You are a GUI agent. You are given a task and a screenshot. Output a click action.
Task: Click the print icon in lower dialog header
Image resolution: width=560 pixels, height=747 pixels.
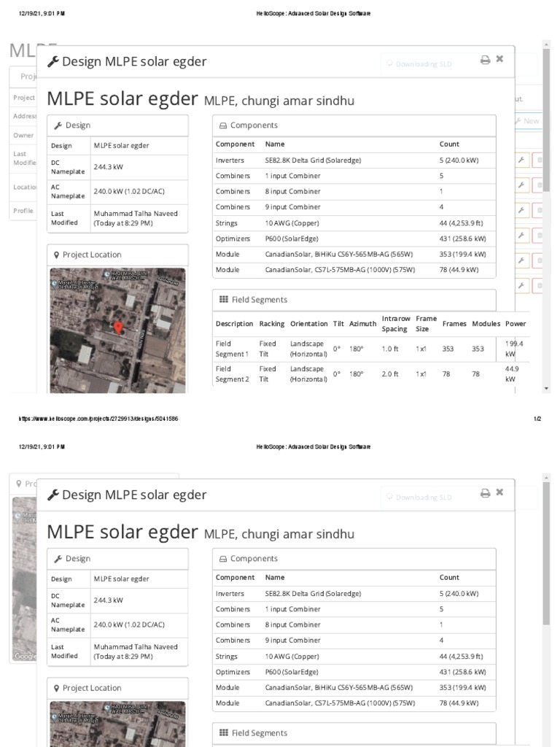tap(485, 493)
